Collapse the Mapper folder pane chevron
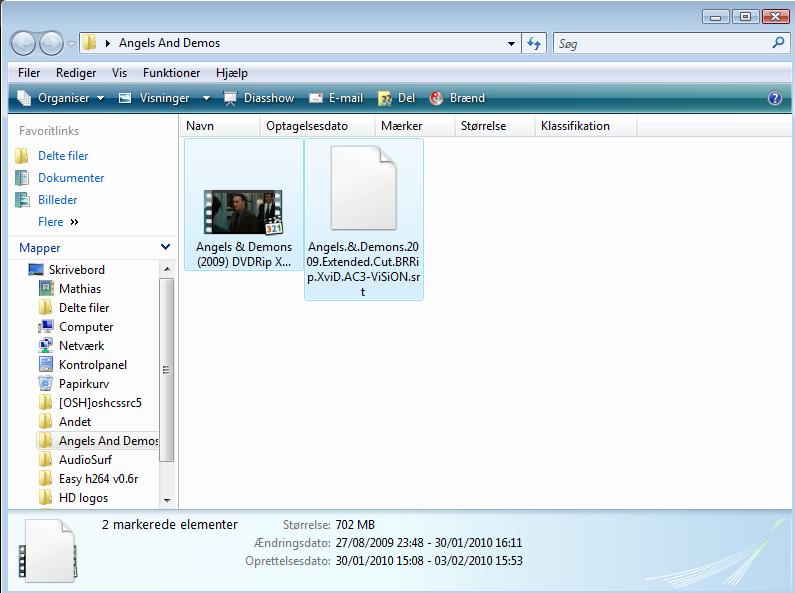Screen dimensions: 795x593 pyautogui.click(x=165, y=247)
